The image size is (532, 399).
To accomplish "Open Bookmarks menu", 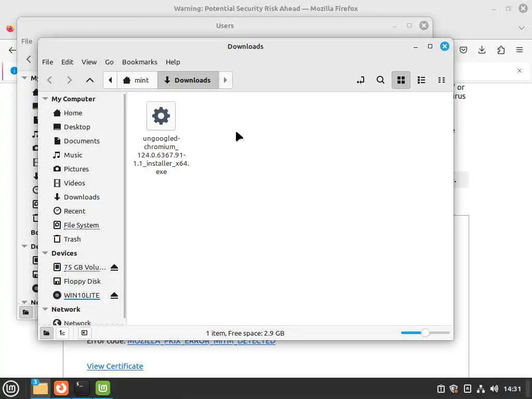I will pos(139,62).
